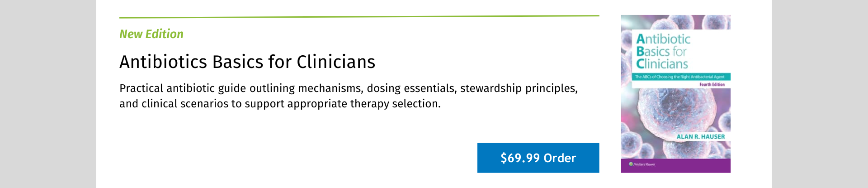868x188 pixels.
Task: Click the $69.99 Order button
Action: [538, 158]
